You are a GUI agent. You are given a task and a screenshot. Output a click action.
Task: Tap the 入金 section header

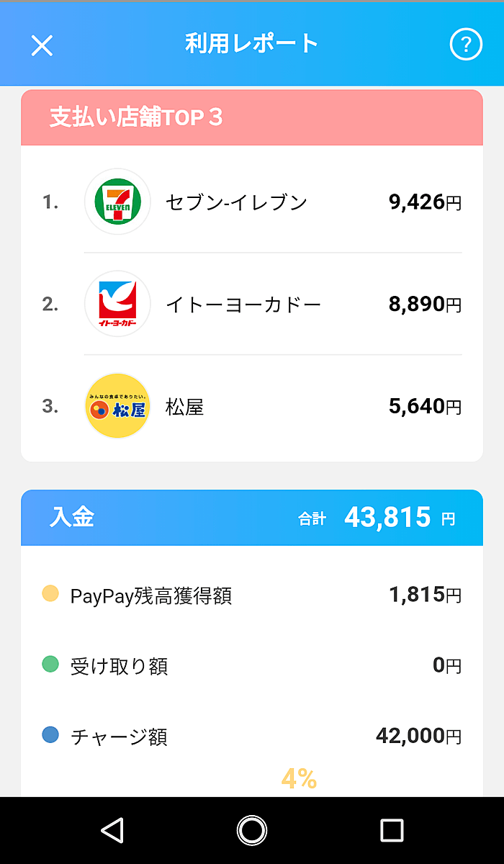73,518
